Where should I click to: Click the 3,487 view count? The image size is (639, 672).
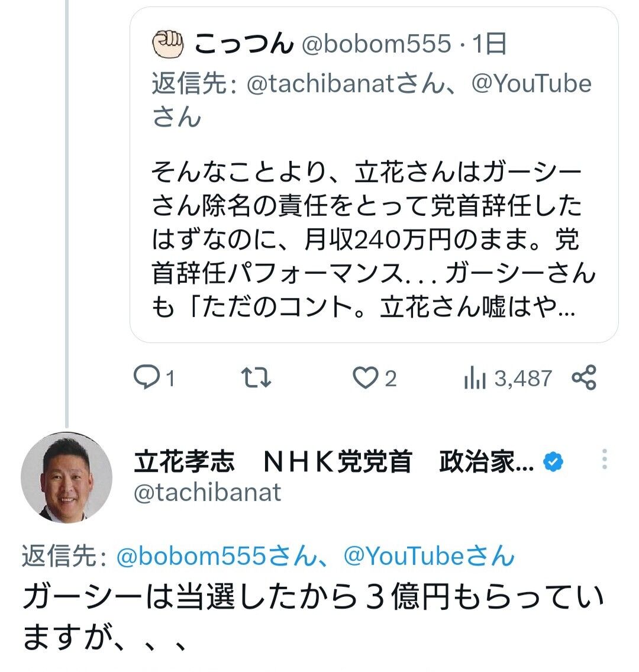pyautogui.click(x=523, y=378)
